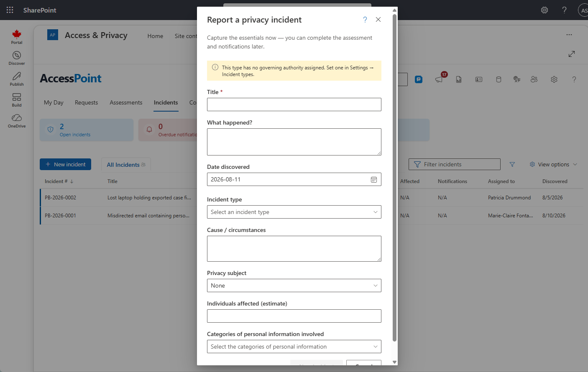Expand Categories of personal information dropdown
The image size is (588, 372).
coord(294,347)
